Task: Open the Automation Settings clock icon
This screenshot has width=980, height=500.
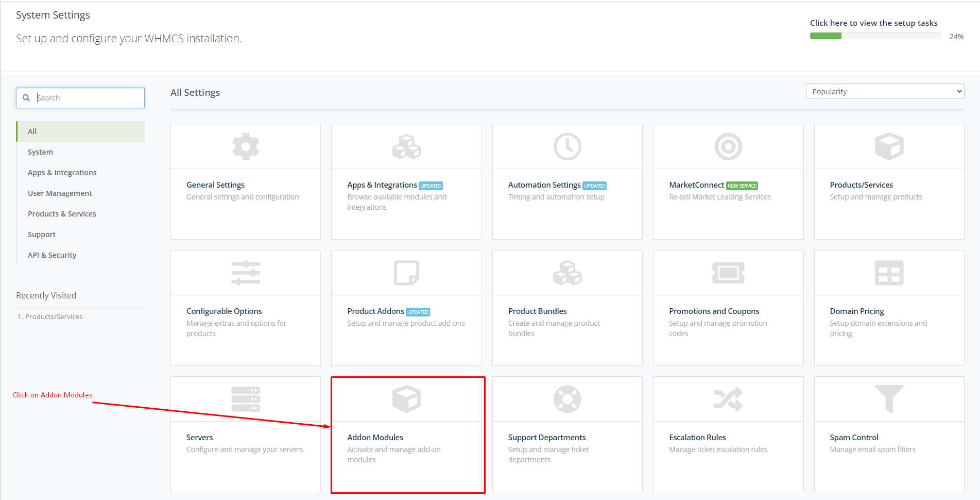Action: [567, 146]
